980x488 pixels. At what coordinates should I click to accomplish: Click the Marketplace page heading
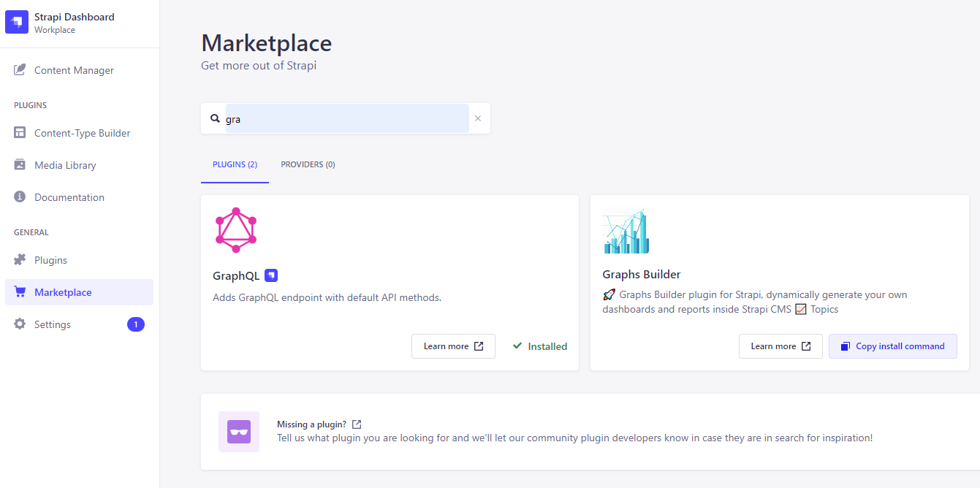click(267, 43)
